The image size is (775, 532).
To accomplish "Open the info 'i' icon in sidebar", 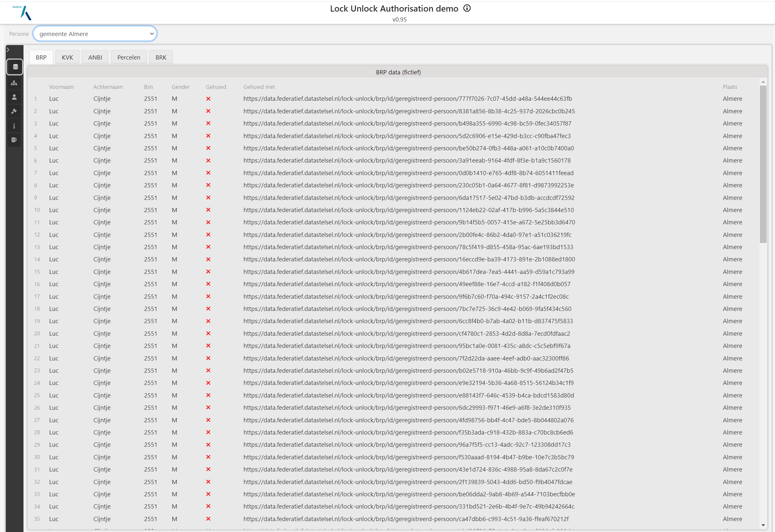I will pos(14,126).
